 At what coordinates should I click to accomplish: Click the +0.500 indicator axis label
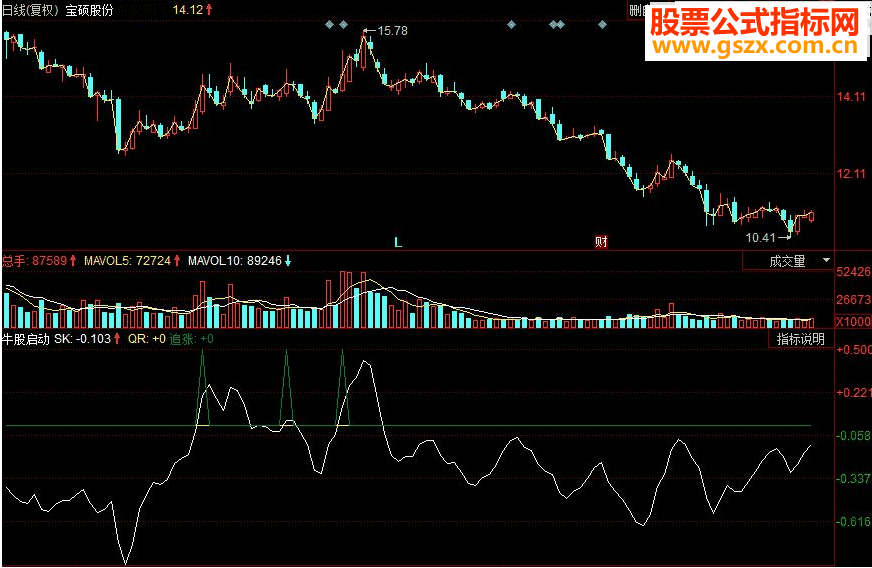click(x=854, y=350)
